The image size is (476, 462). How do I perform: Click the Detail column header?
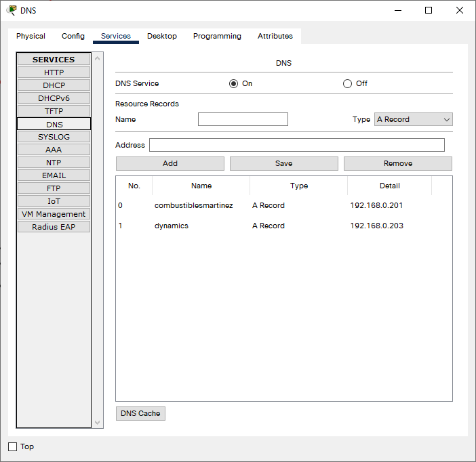click(x=389, y=186)
